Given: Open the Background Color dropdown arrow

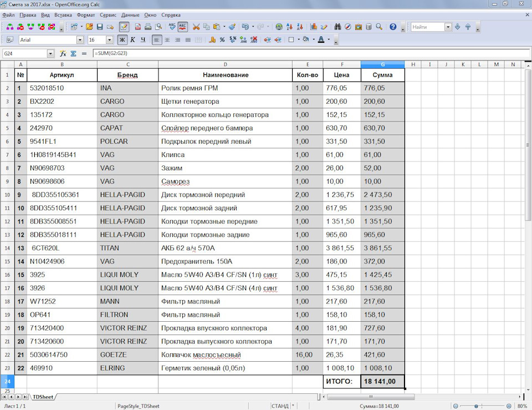Looking at the screenshot, I should pos(314,40).
